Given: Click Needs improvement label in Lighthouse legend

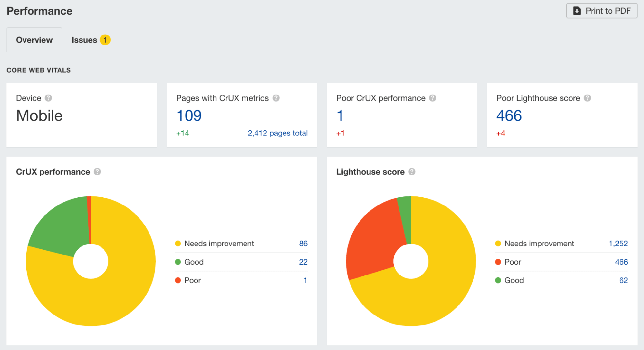Looking at the screenshot, I should [539, 244].
